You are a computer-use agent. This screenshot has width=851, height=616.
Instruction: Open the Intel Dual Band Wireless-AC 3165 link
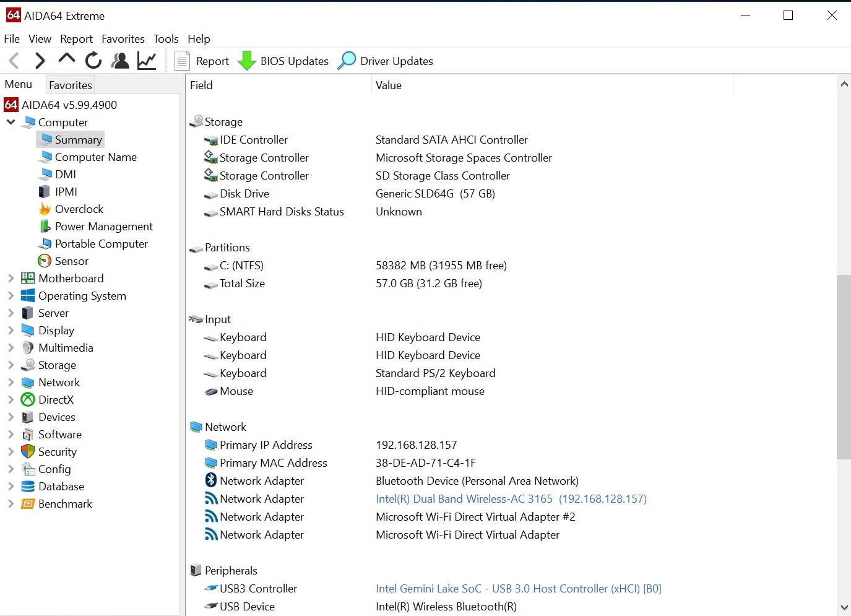tap(511, 499)
